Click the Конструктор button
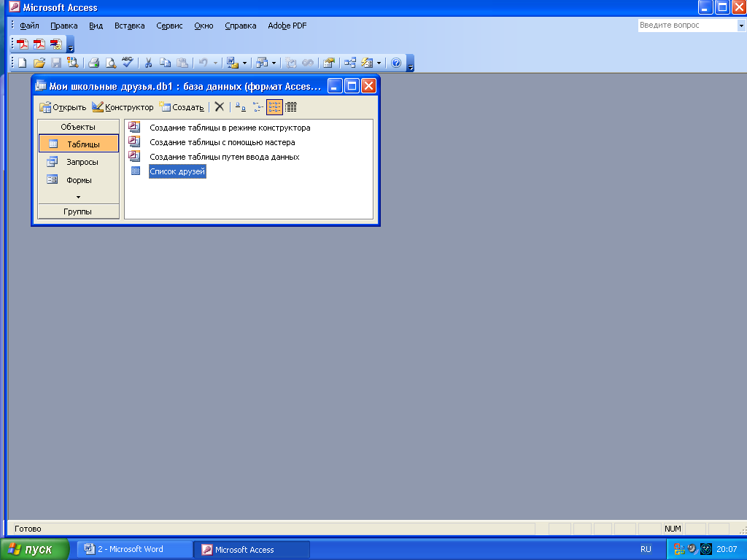Viewport: 747px width, 560px height. (123, 107)
